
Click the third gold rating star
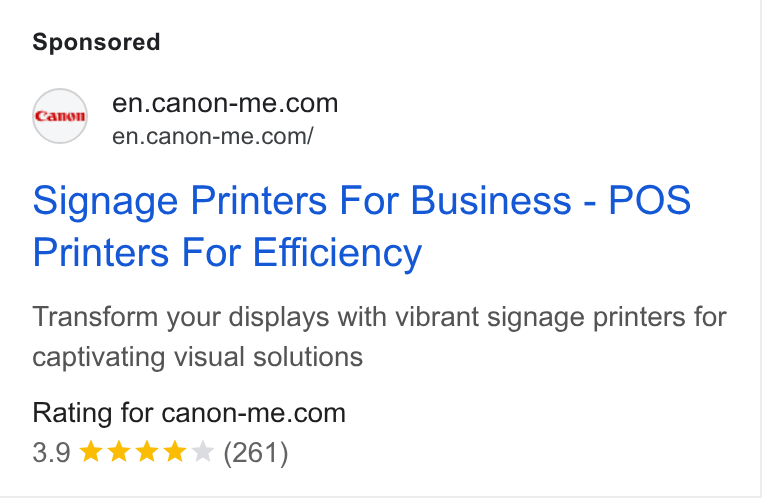pos(147,452)
